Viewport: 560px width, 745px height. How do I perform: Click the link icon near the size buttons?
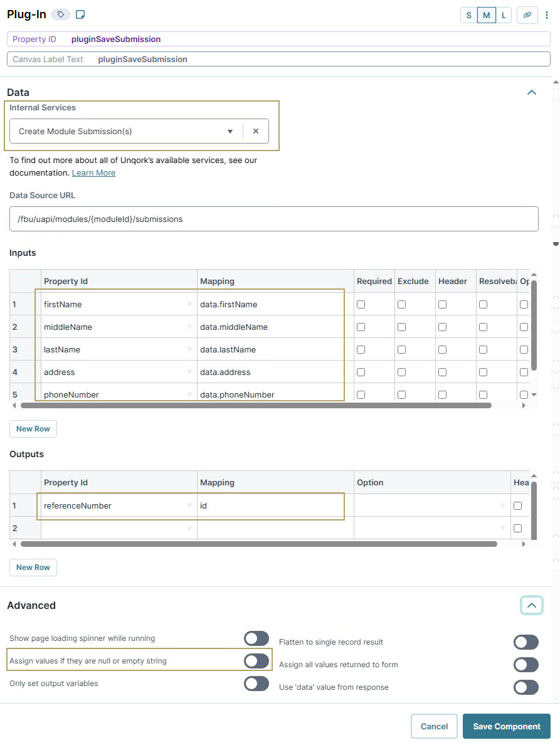[527, 14]
